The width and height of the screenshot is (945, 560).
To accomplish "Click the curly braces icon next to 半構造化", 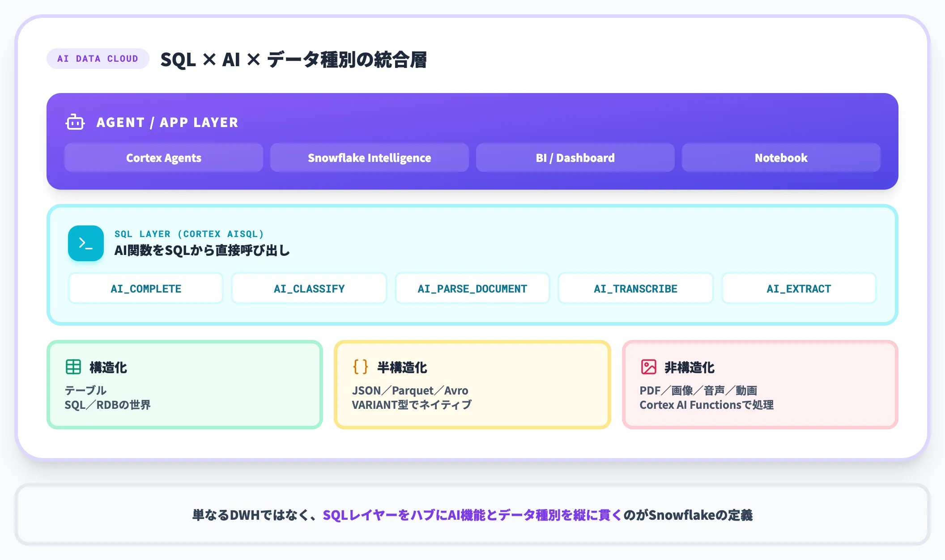I will [361, 367].
